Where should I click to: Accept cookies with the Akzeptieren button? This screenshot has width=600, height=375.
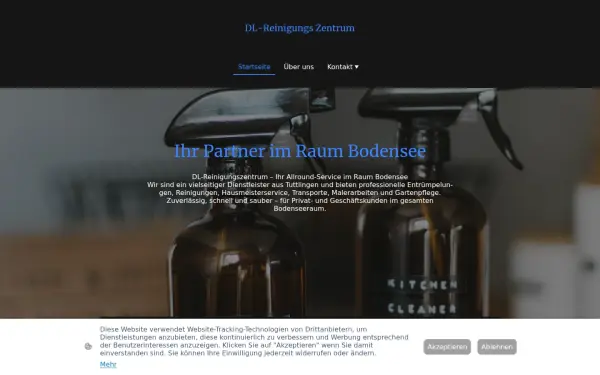click(447, 347)
